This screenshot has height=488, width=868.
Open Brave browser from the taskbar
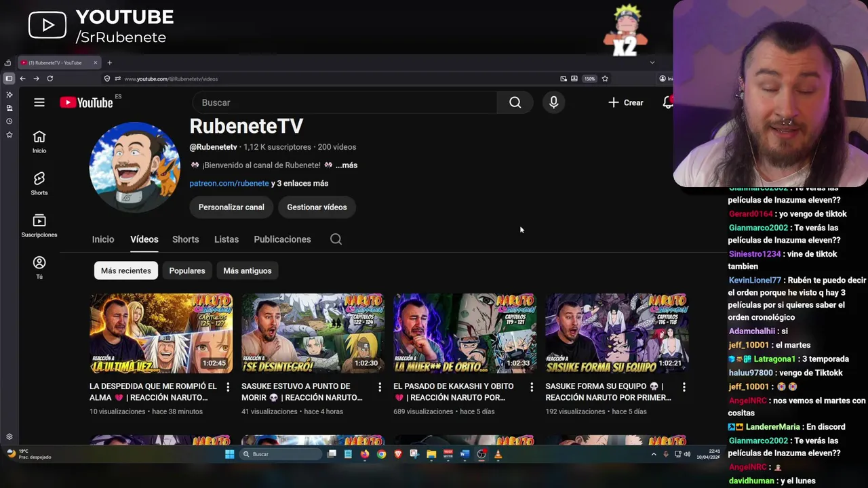(x=398, y=454)
